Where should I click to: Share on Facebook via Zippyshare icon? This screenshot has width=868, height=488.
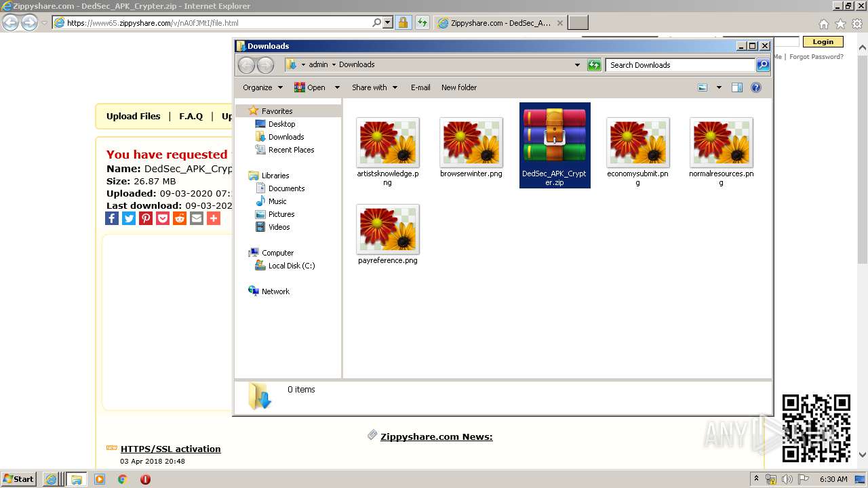[112, 218]
